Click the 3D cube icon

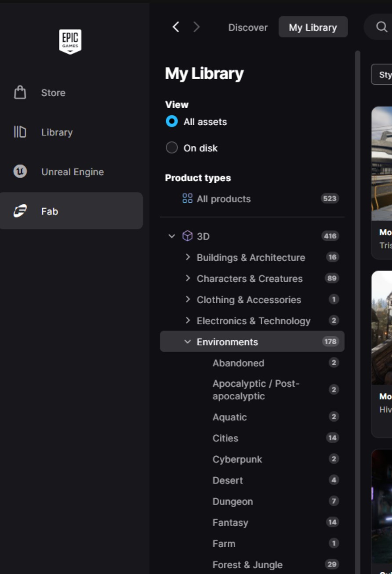click(x=187, y=236)
